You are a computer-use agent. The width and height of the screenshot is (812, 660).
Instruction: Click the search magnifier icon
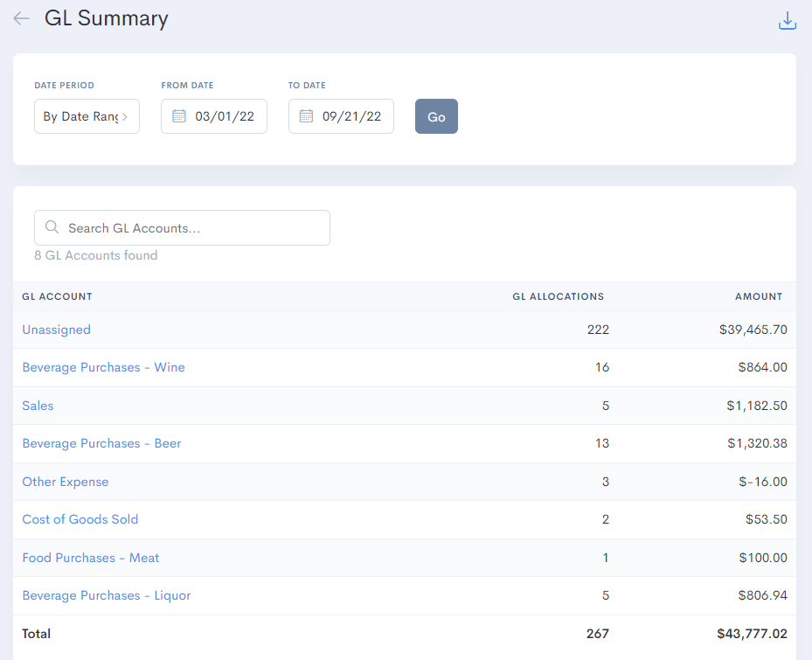[52, 227]
